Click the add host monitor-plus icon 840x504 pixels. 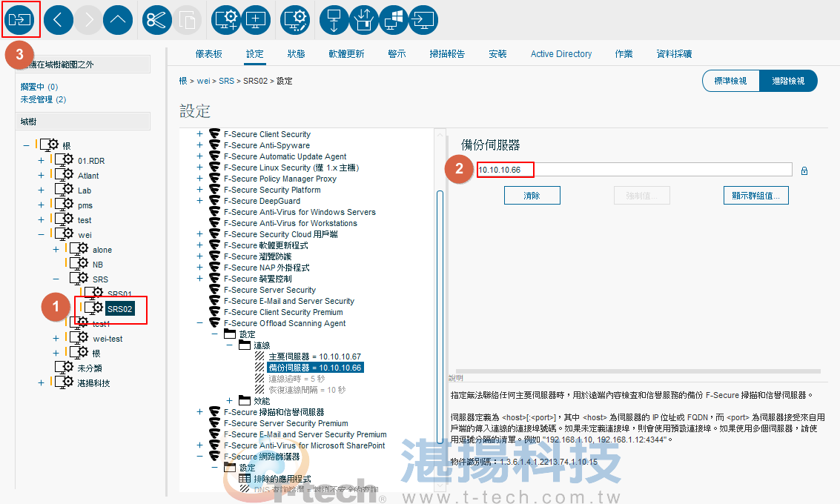[x=256, y=20]
